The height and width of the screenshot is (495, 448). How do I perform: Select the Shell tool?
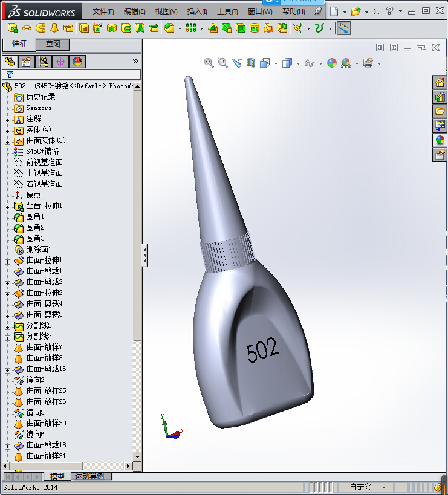tap(241, 28)
